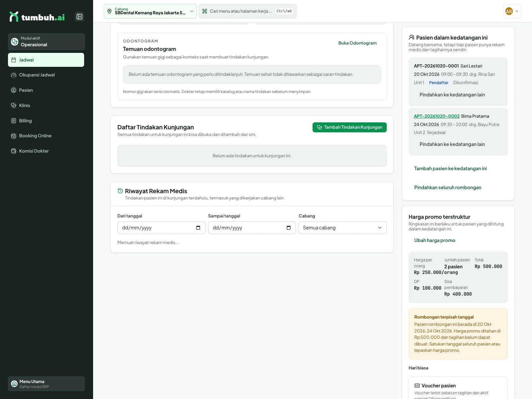Click the command search icon
532x399 pixels.
coord(204,11)
